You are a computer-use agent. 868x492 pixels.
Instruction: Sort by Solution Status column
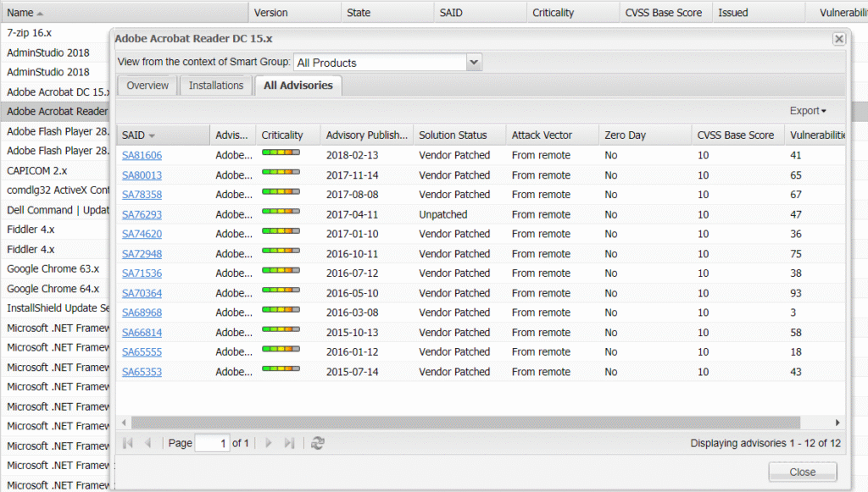click(459, 135)
